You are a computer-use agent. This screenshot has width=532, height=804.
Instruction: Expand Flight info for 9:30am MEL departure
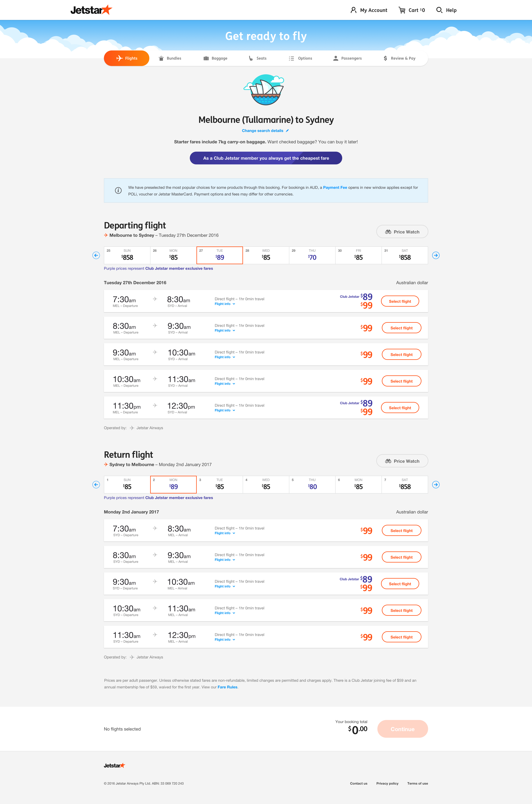pyautogui.click(x=225, y=357)
